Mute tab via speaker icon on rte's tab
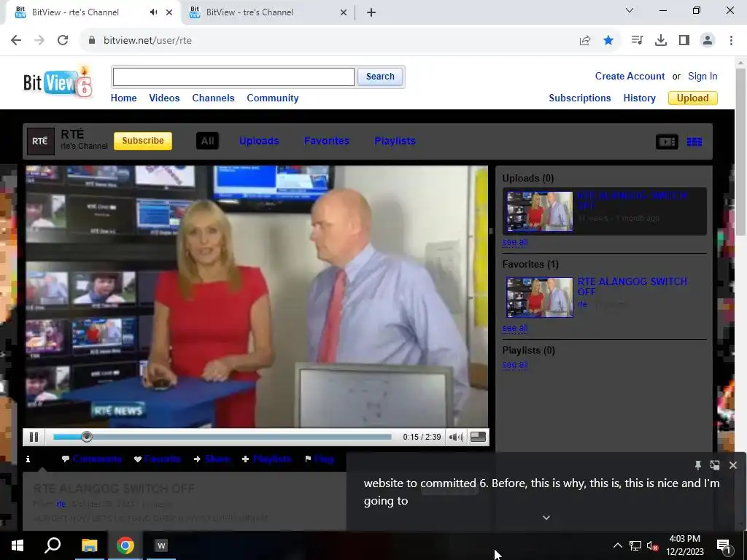This screenshot has height=560, width=747. coord(153,12)
